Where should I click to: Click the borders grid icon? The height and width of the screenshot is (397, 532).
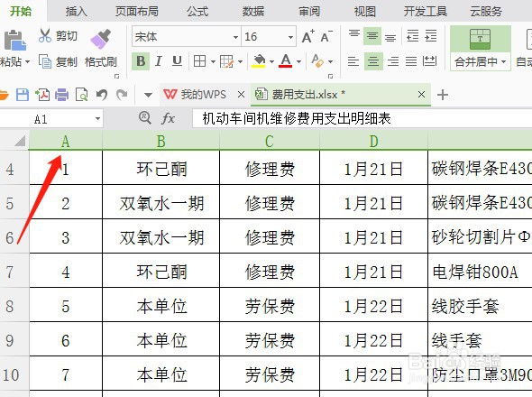point(199,61)
